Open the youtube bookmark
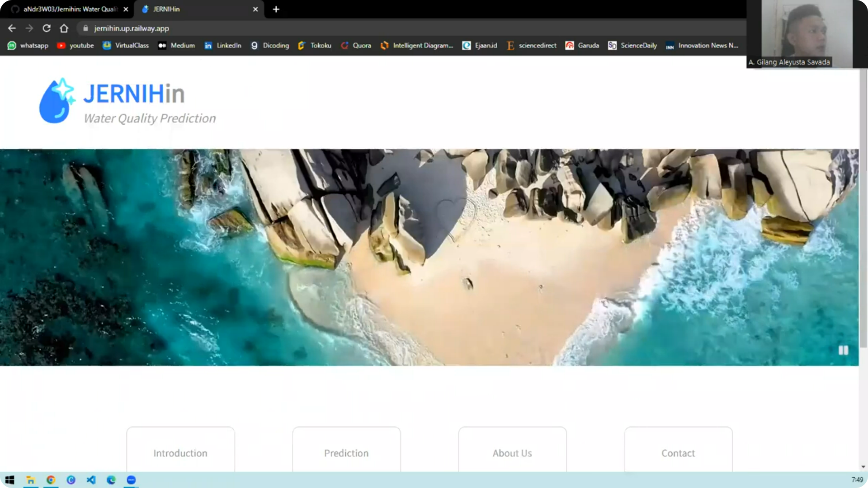Viewport: 868px width, 488px height. pyautogui.click(x=75, y=46)
